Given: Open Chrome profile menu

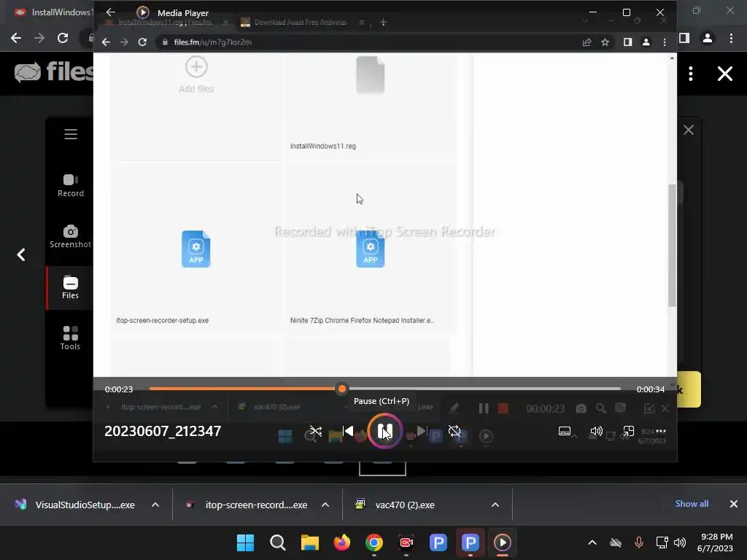Looking at the screenshot, I should (x=708, y=38).
